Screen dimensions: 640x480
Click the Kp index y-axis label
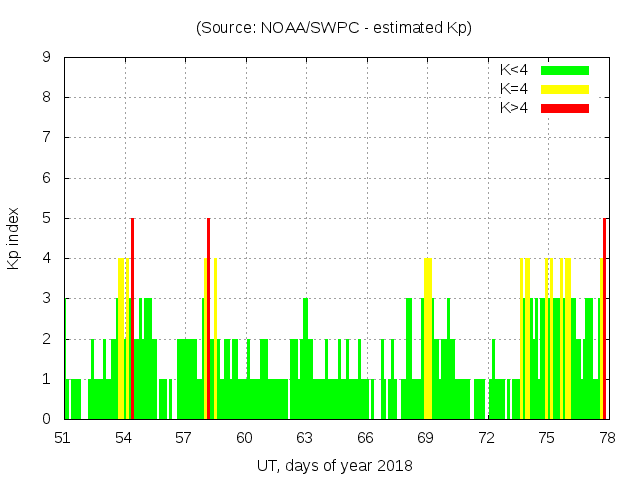click(14, 239)
